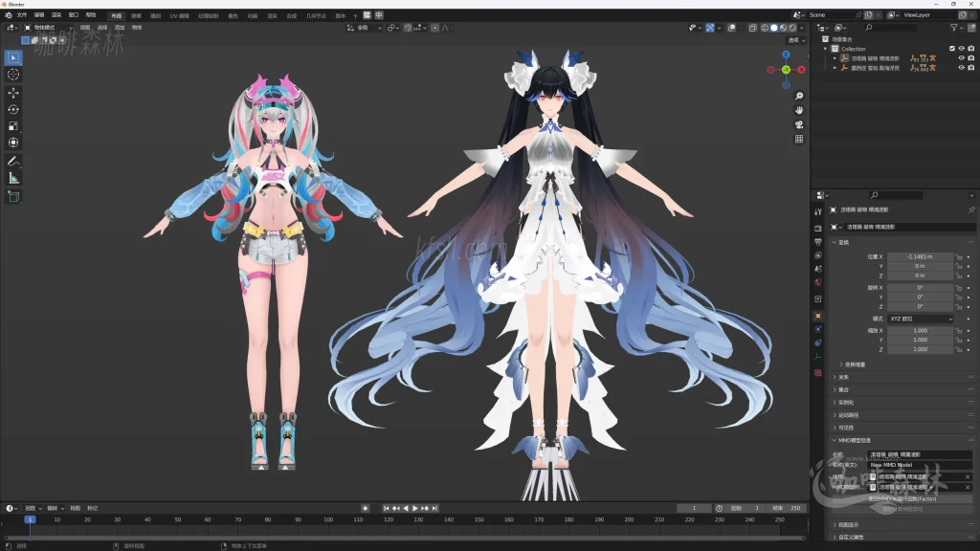Screen dimensions: 980x551
Task: Open the viewport Object menu
Action: (x=137, y=28)
